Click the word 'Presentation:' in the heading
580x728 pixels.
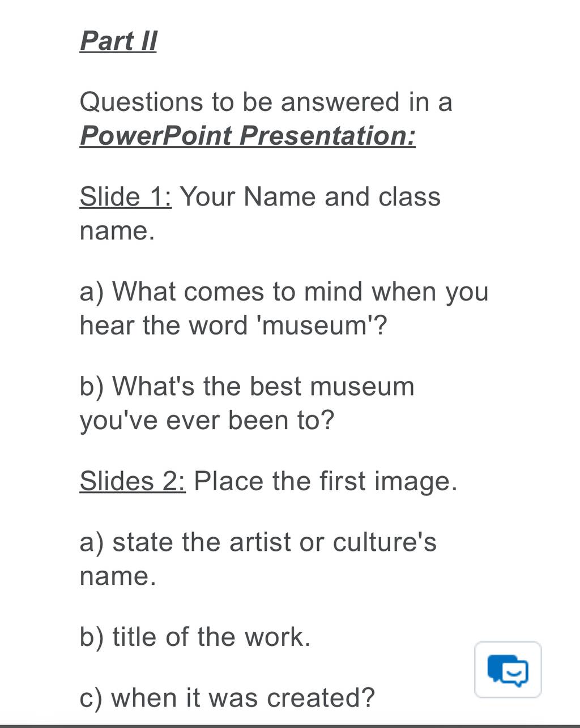click(x=327, y=136)
